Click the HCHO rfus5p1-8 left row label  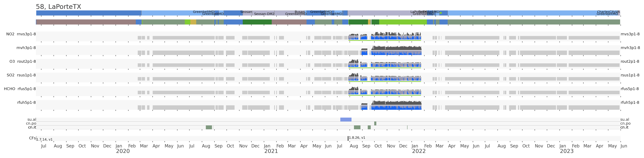(x=20, y=89)
